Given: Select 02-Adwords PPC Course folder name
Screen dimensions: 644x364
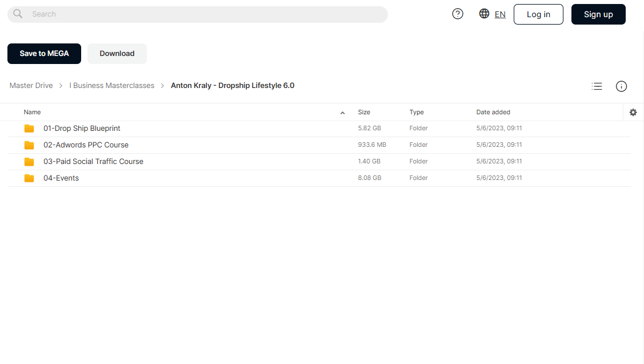Looking at the screenshot, I should [86, 145].
